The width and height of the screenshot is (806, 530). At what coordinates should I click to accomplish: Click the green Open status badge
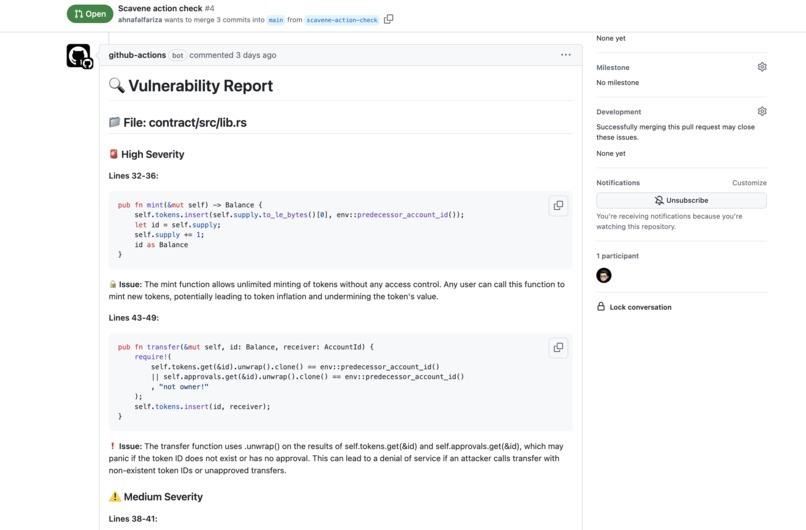[89, 14]
